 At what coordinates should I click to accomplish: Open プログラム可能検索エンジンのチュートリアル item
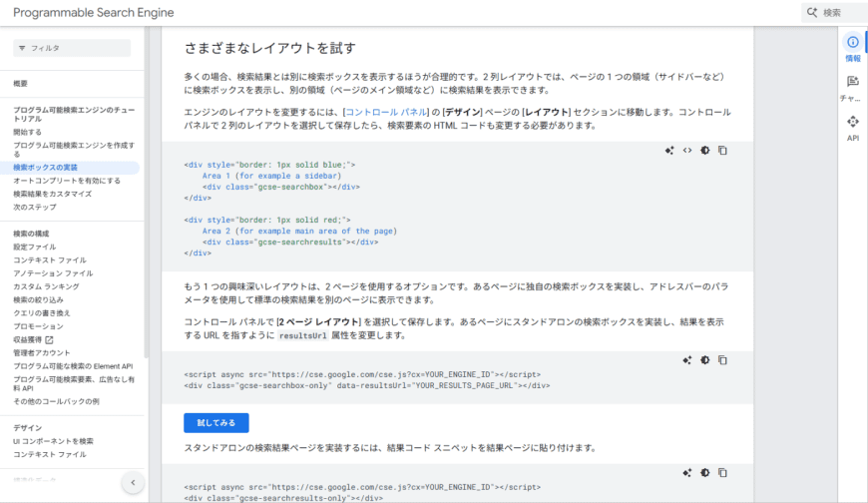(74, 114)
